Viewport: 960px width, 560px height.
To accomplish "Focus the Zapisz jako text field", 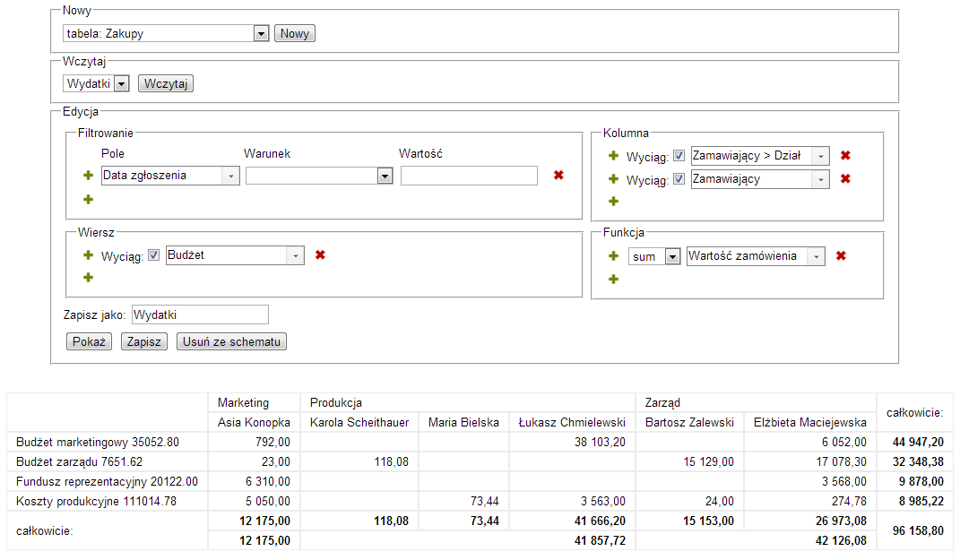I will coord(200,314).
